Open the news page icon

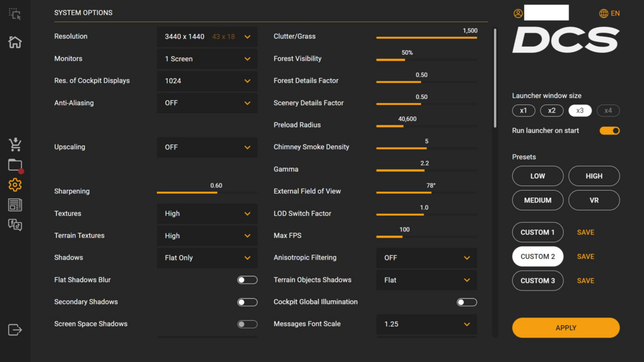[x=15, y=205]
